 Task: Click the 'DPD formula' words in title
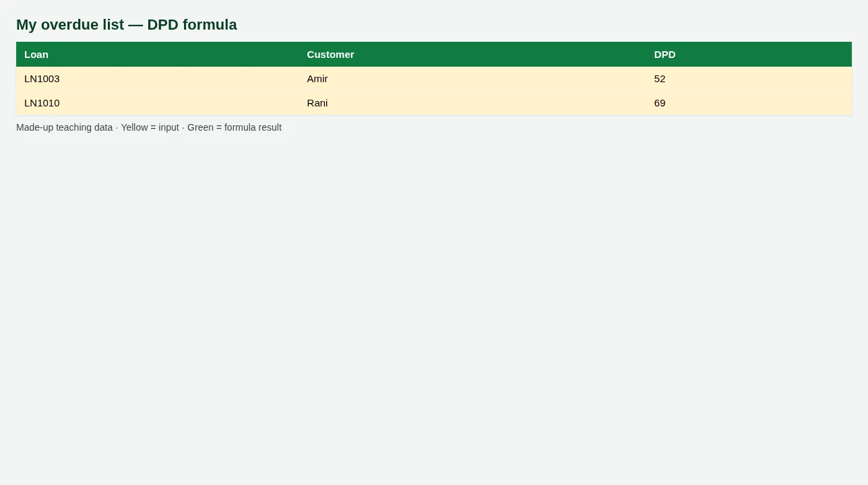tap(192, 25)
